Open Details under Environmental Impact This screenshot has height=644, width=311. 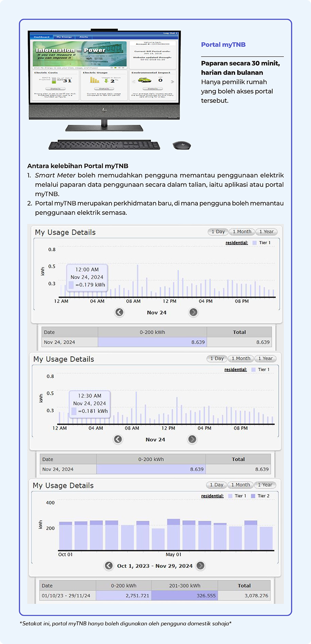pos(152,89)
